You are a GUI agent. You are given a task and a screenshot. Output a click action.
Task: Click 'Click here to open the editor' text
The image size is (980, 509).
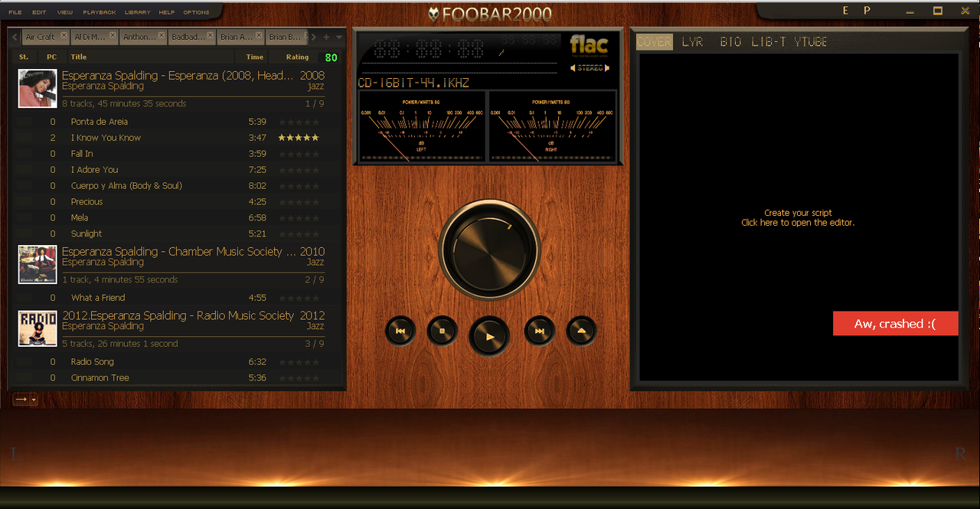point(798,223)
